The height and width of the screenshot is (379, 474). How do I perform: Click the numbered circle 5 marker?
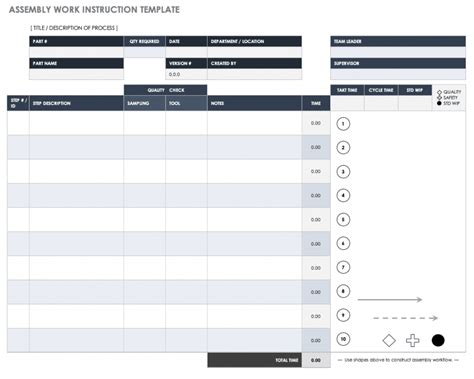click(x=343, y=219)
